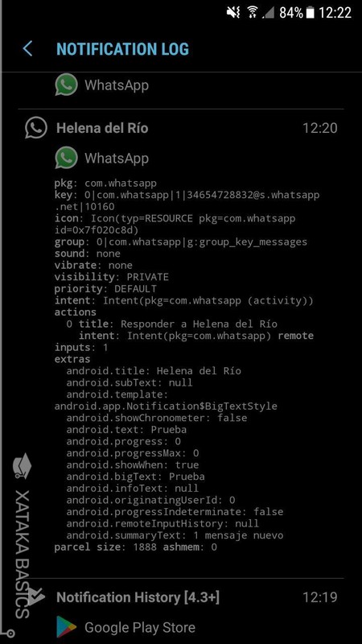Click the 'Responder a Helena del Río' action title
The height and width of the screenshot is (644, 362).
coord(178,324)
